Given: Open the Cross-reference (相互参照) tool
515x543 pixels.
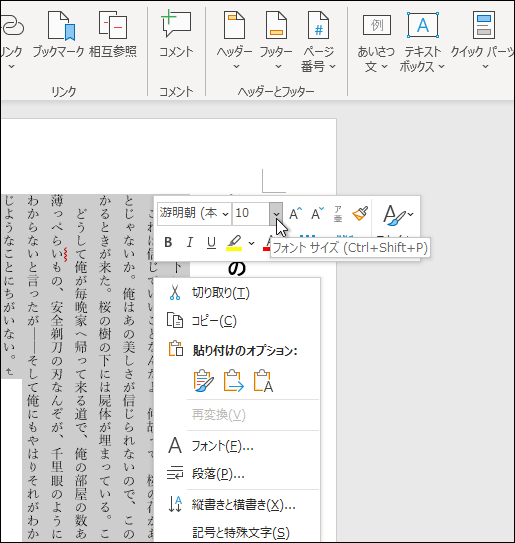Looking at the screenshot, I should pyautogui.click(x=113, y=35).
